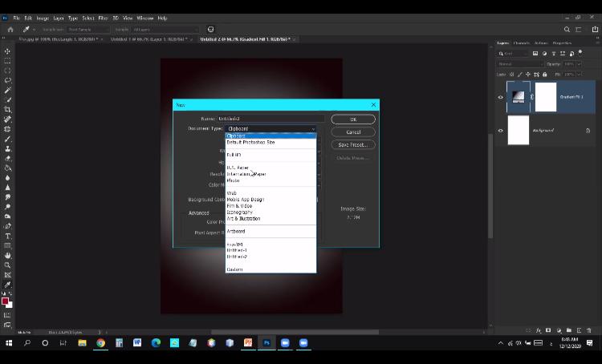Select the Type tool
Screen dimensions: 602x364
point(8,236)
